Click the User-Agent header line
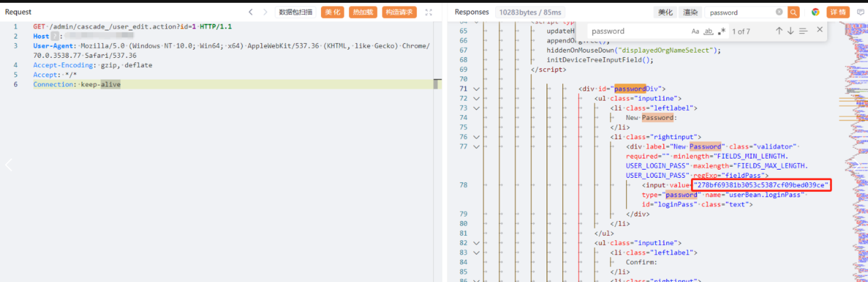This screenshot has height=282, width=868. pos(231,51)
